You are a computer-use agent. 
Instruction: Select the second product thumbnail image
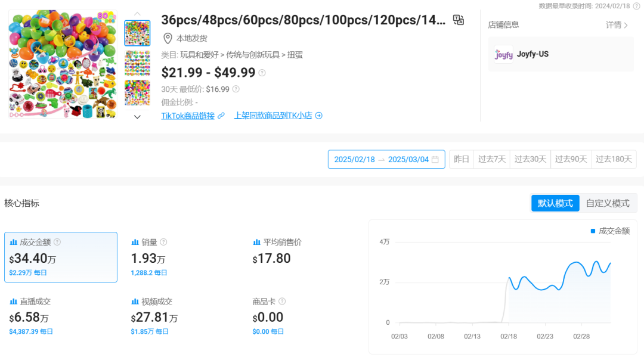(x=137, y=63)
